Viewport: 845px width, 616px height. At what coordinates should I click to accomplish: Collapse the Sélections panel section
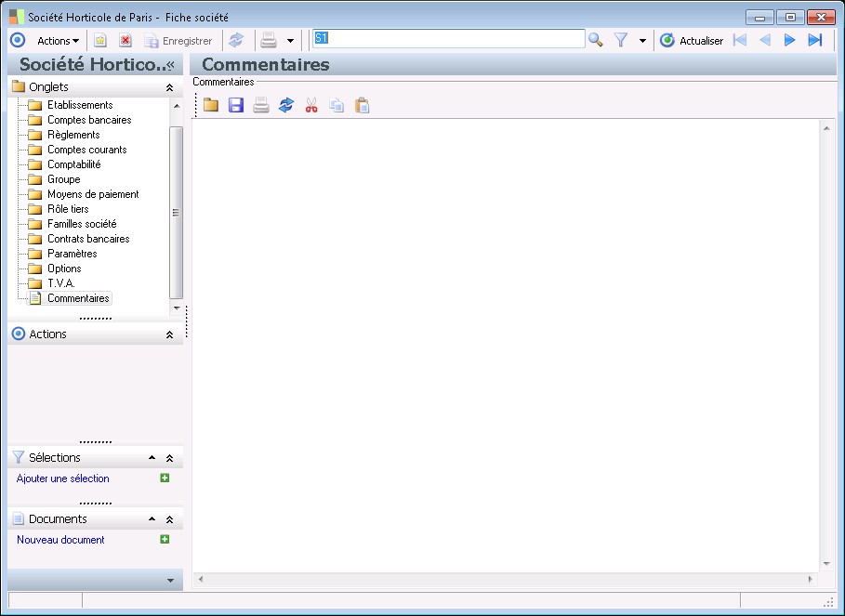169,458
